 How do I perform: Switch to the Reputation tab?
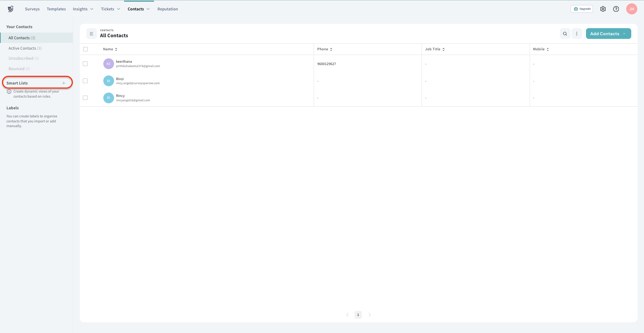click(x=167, y=9)
